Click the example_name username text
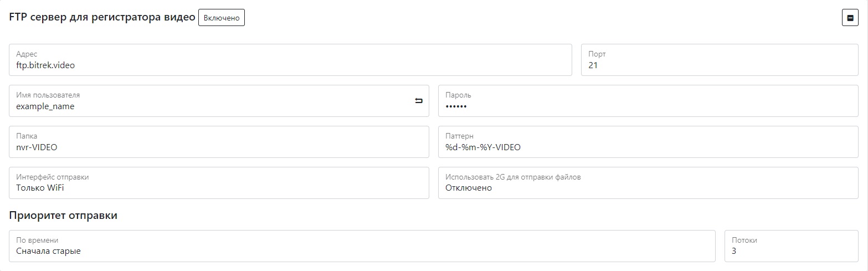The height and width of the screenshot is (271, 868). [x=45, y=106]
